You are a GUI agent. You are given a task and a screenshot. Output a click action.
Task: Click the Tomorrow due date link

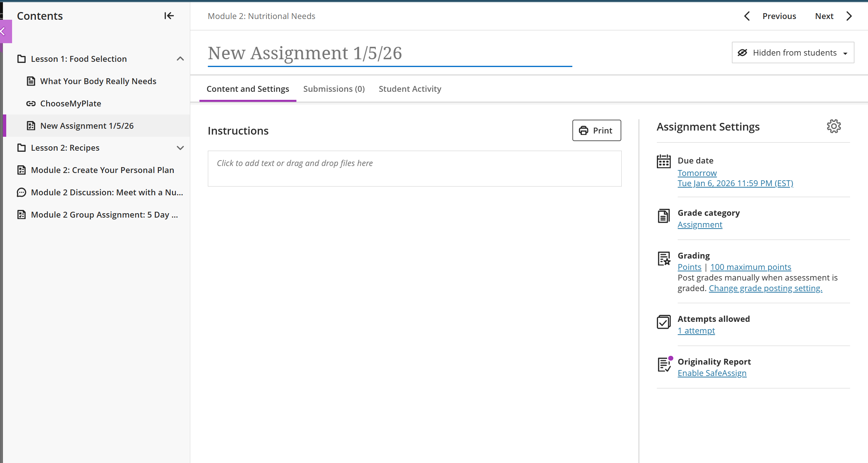coord(697,173)
